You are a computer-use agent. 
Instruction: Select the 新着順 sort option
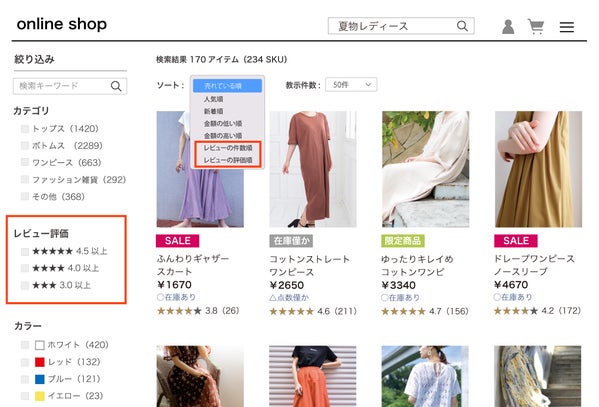tap(214, 111)
